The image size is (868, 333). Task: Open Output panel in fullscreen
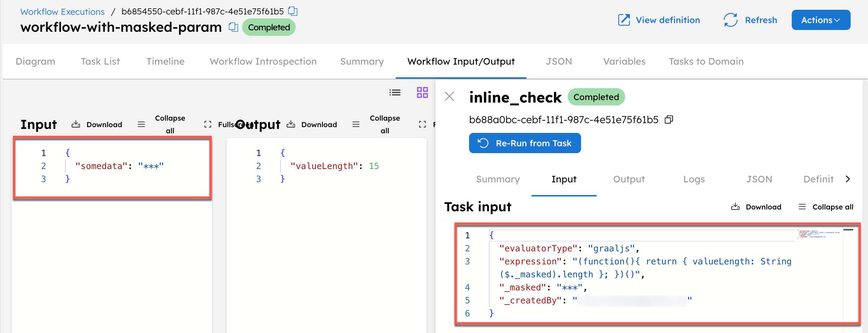point(427,125)
